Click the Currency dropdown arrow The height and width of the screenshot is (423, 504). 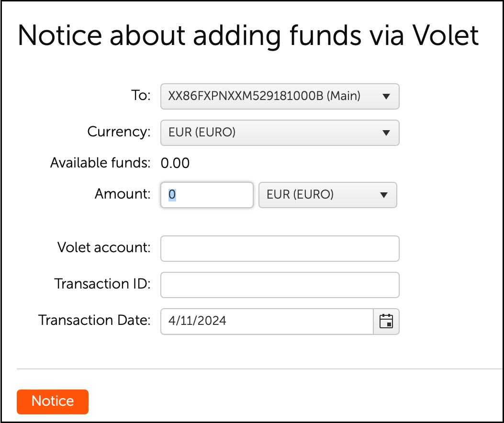point(386,133)
